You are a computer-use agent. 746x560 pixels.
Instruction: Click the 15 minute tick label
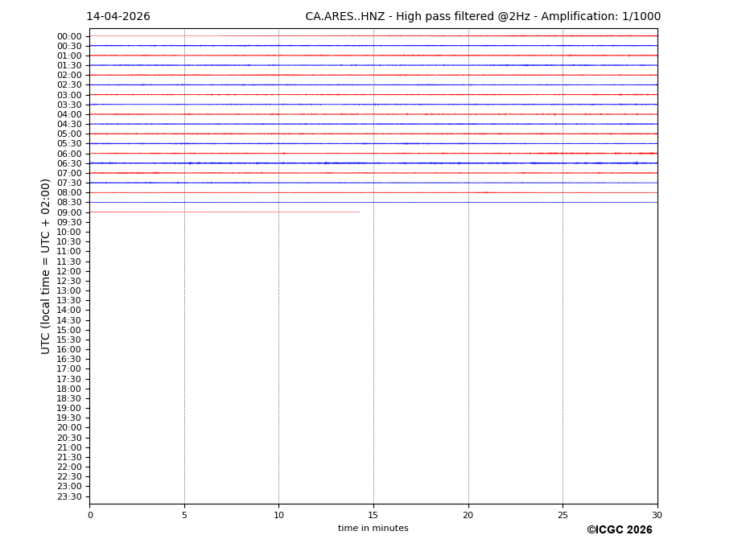coord(373,516)
